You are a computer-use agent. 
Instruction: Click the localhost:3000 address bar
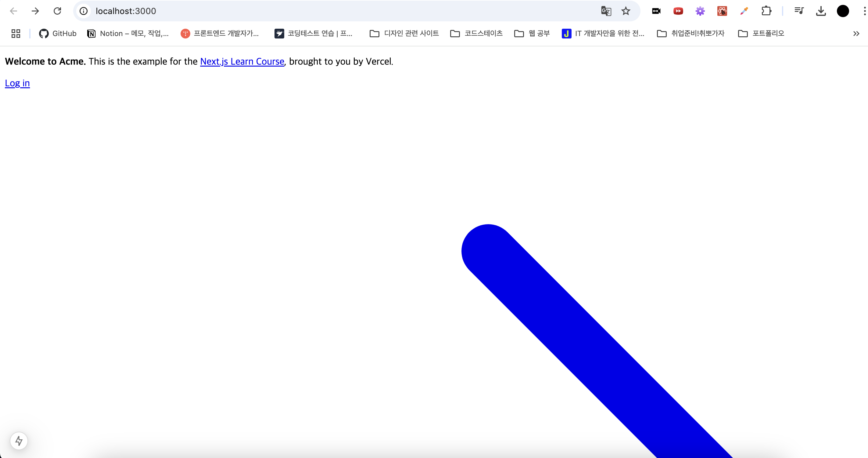337,11
